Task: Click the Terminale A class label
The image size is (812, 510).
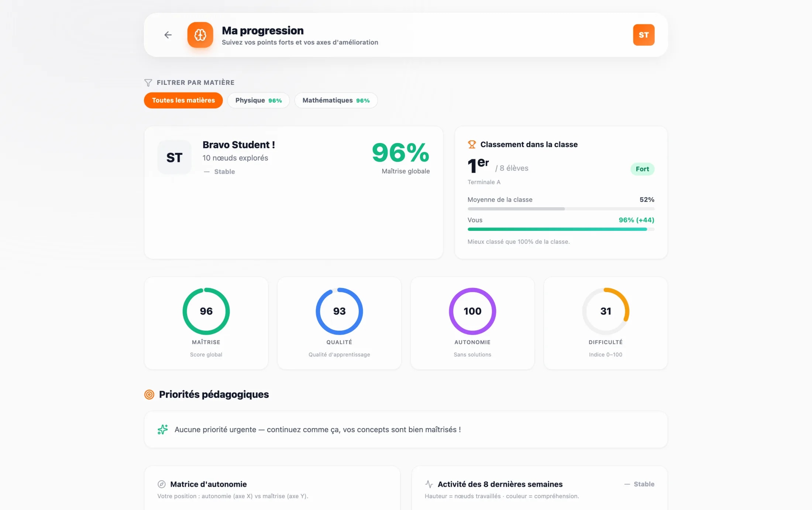Action: coord(484,182)
